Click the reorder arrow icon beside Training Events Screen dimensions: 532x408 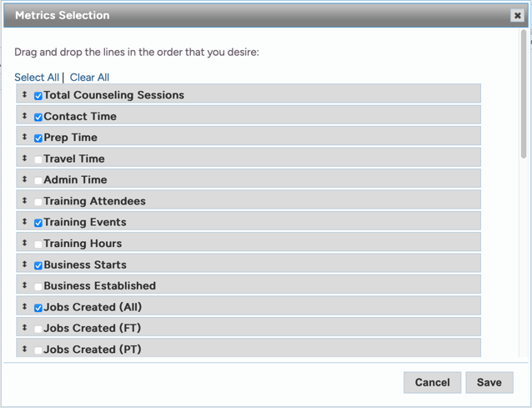[25, 222]
